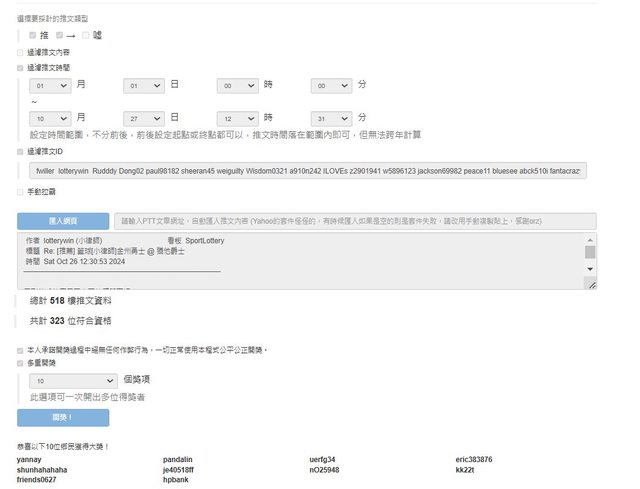Toggle the 過濾推文ID checkbox
Image resolution: width=640 pixels, height=489 pixels.
click(x=20, y=151)
